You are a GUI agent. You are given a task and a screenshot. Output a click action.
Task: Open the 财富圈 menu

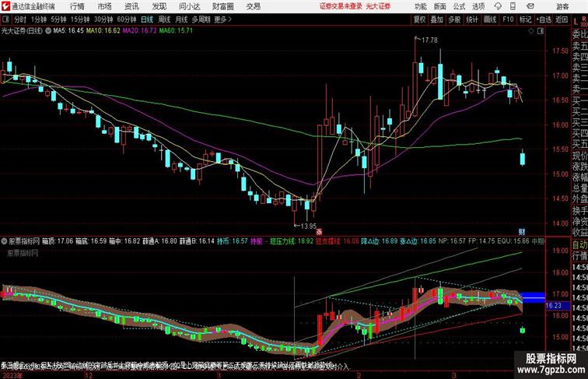(x=222, y=6)
